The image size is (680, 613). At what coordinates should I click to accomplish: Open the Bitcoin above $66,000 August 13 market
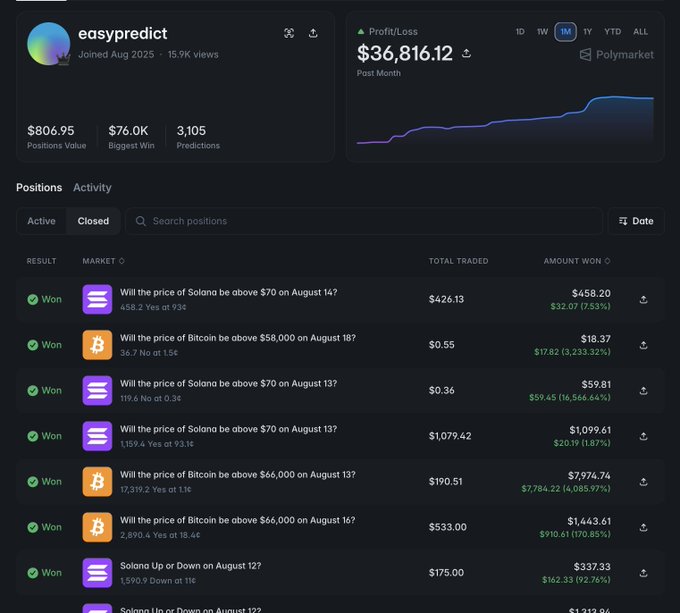pyautogui.click(x=238, y=474)
